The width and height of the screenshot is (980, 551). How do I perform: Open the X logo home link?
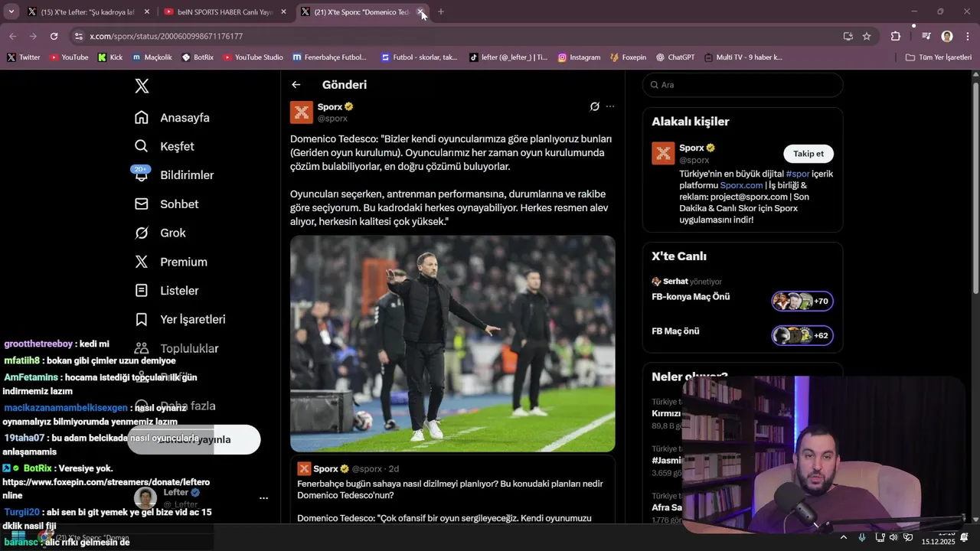(x=142, y=86)
